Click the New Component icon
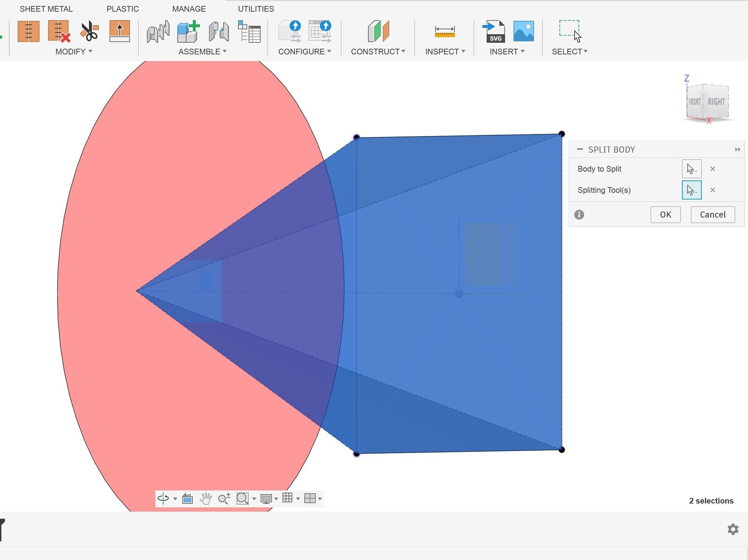The width and height of the screenshot is (748, 560). click(x=188, y=31)
